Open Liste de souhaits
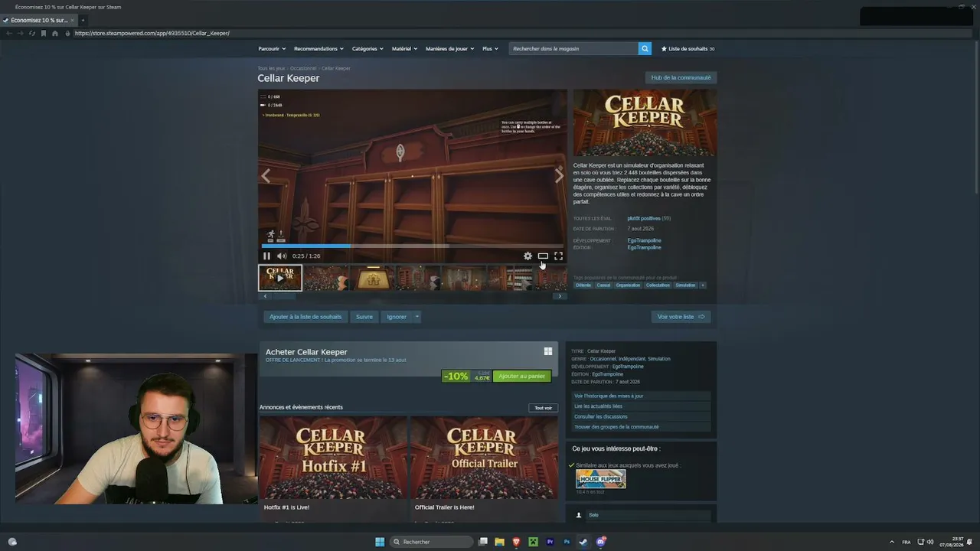Image resolution: width=980 pixels, height=551 pixels. coord(688,49)
